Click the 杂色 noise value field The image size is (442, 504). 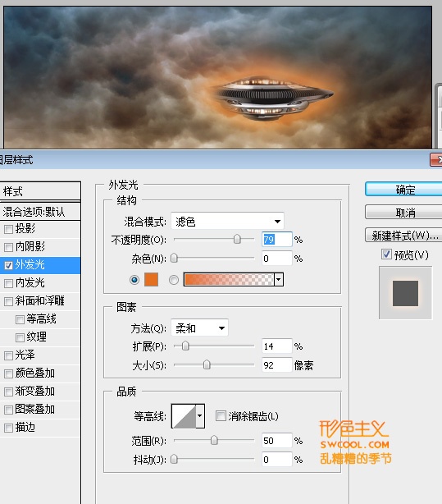277,258
